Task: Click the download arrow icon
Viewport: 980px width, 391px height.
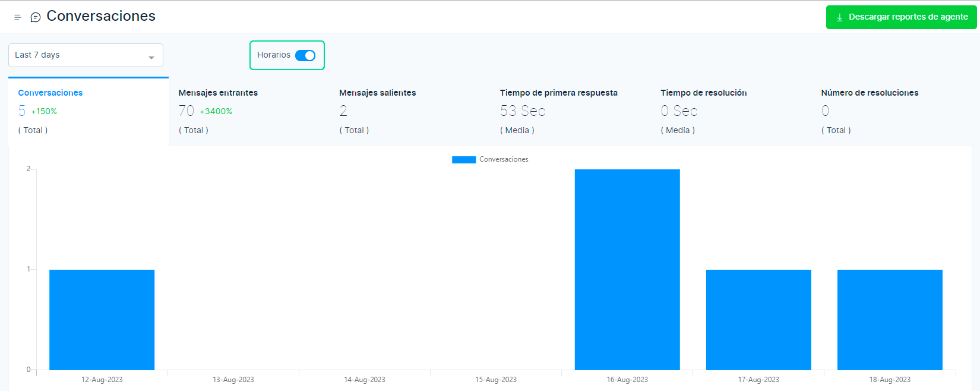Action: click(839, 17)
